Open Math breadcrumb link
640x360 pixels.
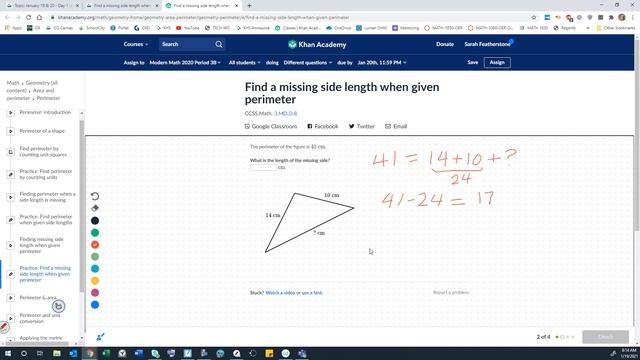[x=13, y=83]
